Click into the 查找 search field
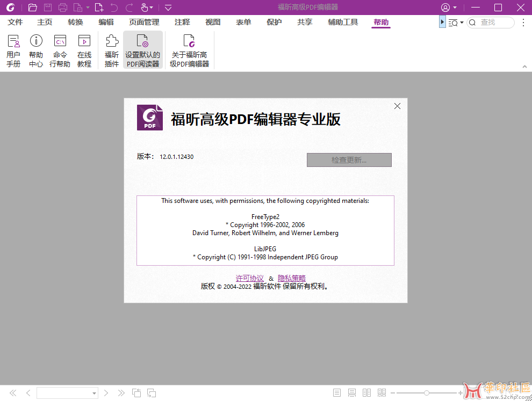The image size is (532, 401). coord(491,23)
